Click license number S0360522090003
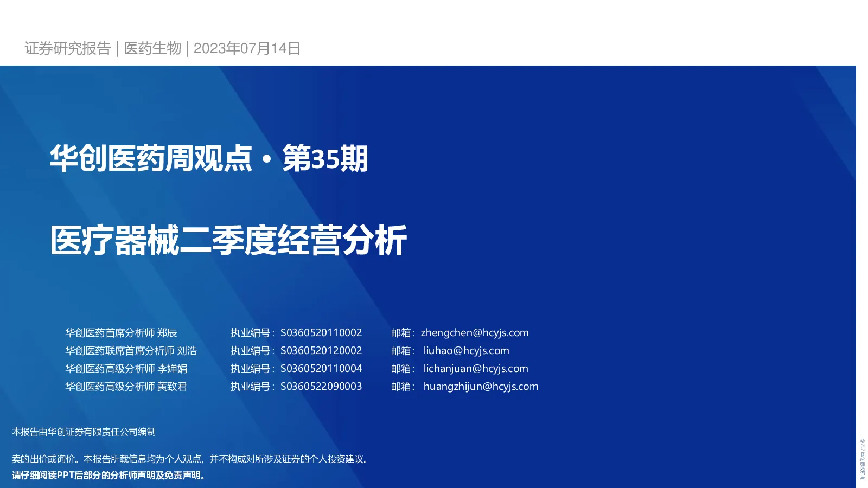 [x=321, y=387]
